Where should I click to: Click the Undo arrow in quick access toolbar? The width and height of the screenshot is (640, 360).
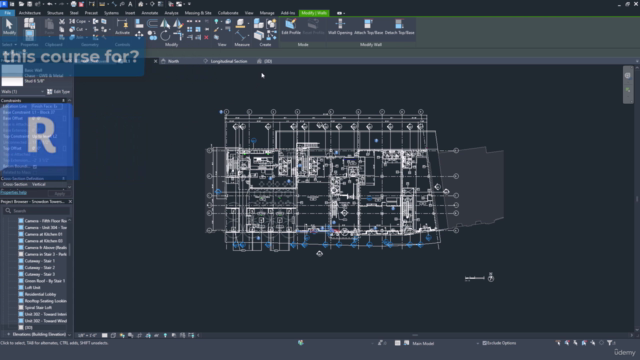50,4
